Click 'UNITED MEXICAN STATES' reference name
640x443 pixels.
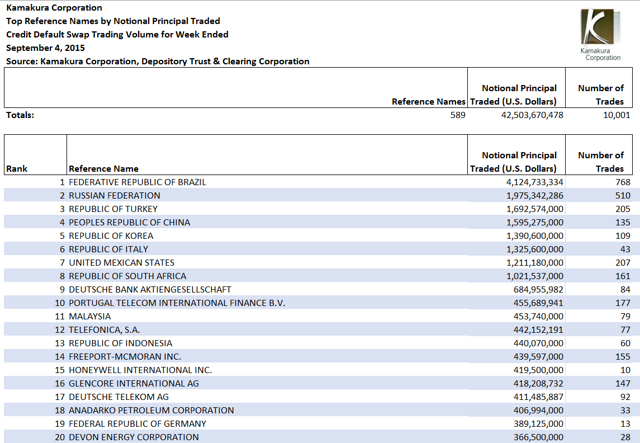coord(122,263)
